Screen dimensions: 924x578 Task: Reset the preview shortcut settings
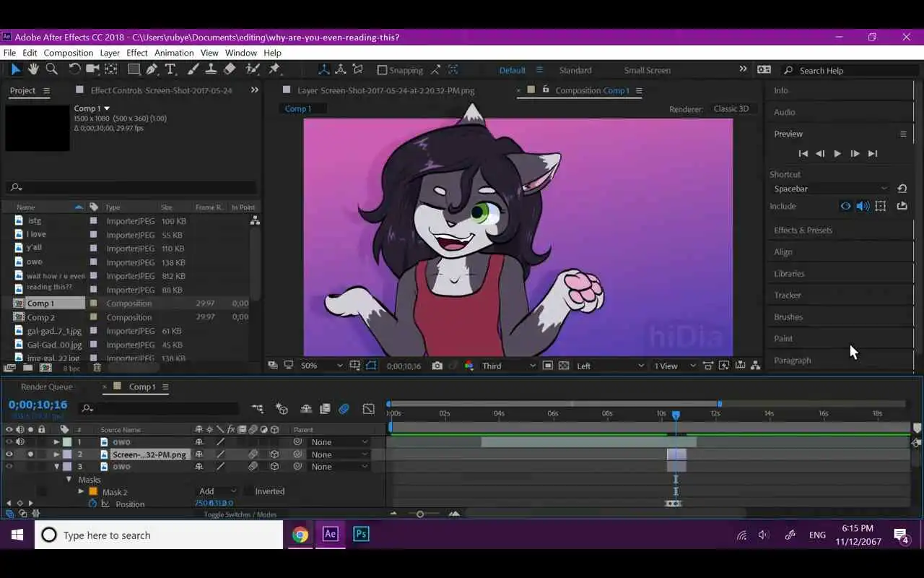coord(902,189)
